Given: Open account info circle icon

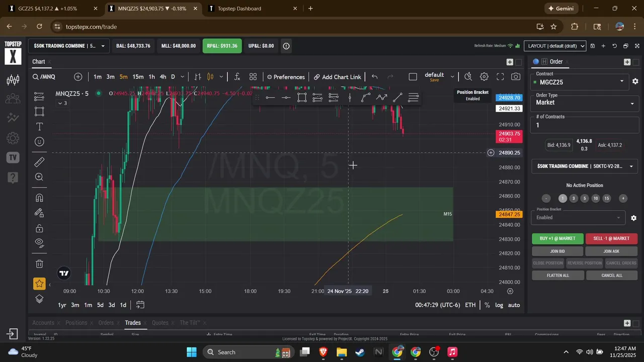Looking at the screenshot, I should click(x=286, y=46).
